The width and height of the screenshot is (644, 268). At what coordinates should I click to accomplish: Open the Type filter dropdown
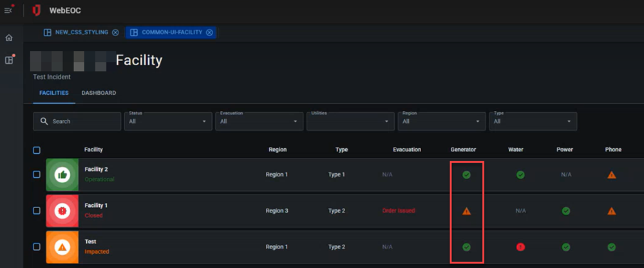[x=533, y=122]
